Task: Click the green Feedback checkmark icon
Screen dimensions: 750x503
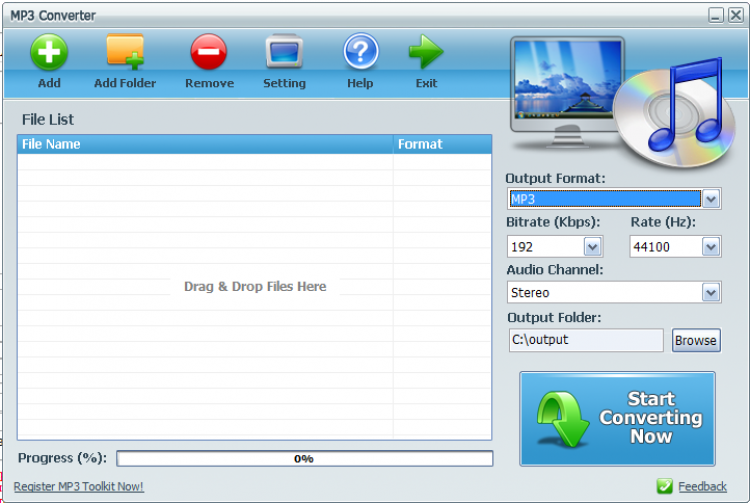Action: tap(664, 486)
